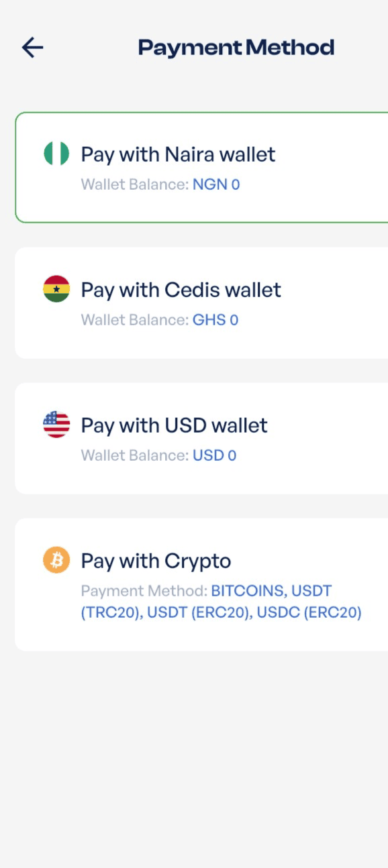Click the NGN 0 wallet balance
This screenshot has width=388, height=868.
click(216, 184)
